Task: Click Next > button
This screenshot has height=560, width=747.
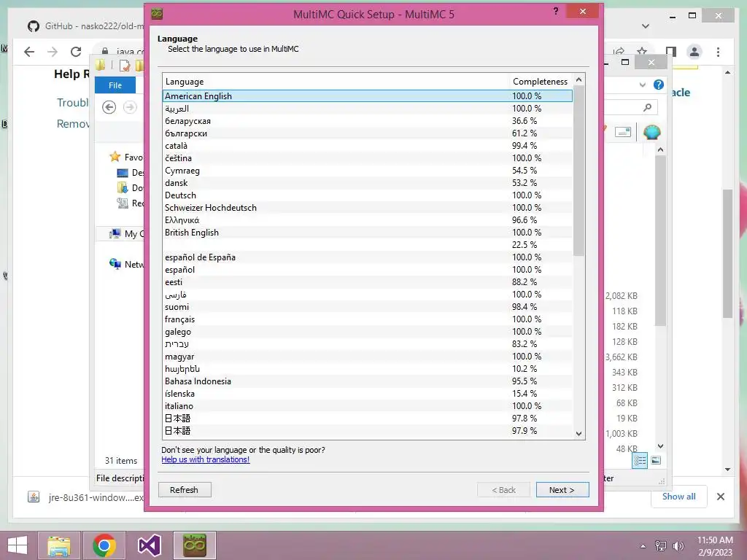Action: click(x=562, y=489)
